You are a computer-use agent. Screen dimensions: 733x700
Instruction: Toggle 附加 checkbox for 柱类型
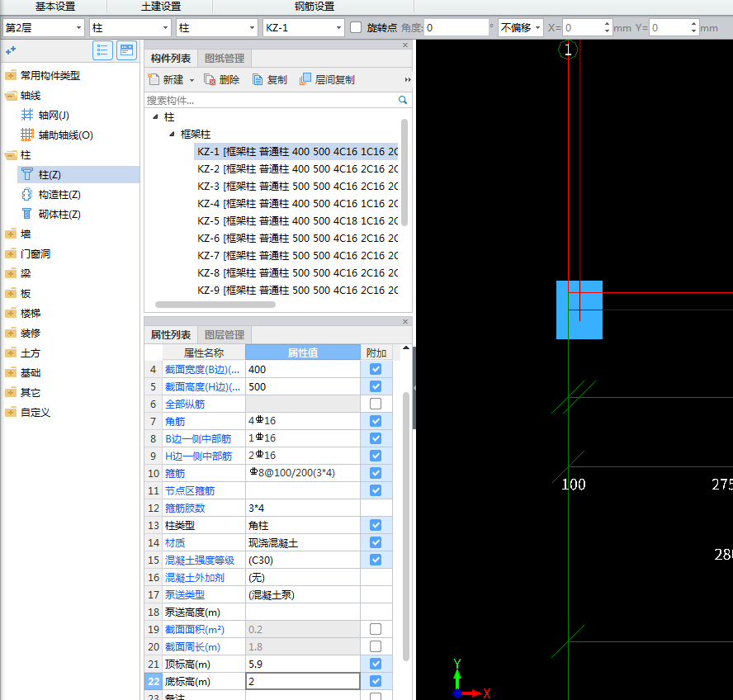[x=376, y=525]
